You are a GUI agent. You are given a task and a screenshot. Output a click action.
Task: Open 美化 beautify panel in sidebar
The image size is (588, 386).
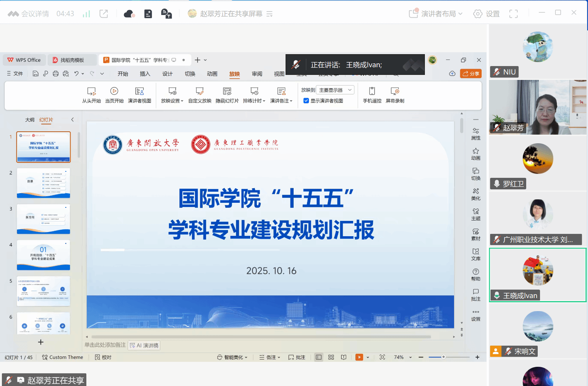pyautogui.click(x=476, y=194)
